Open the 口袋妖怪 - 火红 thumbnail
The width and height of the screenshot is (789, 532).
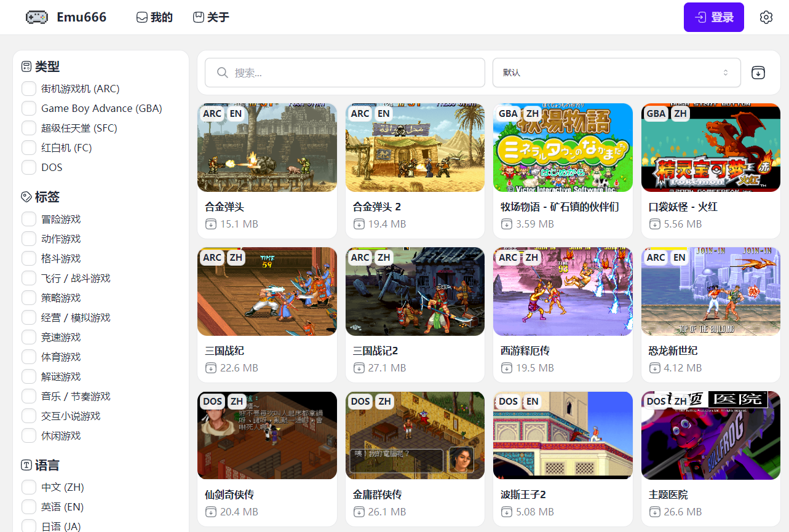(x=711, y=148)
